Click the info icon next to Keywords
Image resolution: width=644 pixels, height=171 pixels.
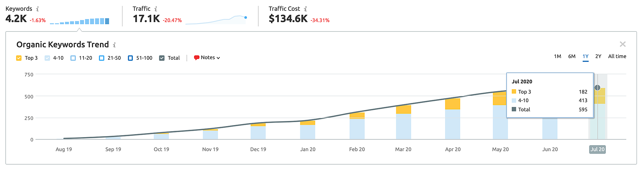pyautogui.click(x=37, y=9)
